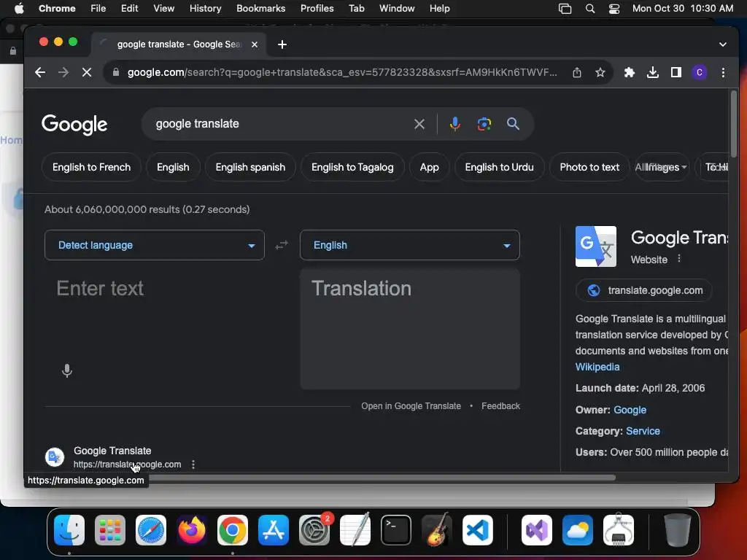Open the File menu
747x560 pixels.
click(x=98, y=9)
